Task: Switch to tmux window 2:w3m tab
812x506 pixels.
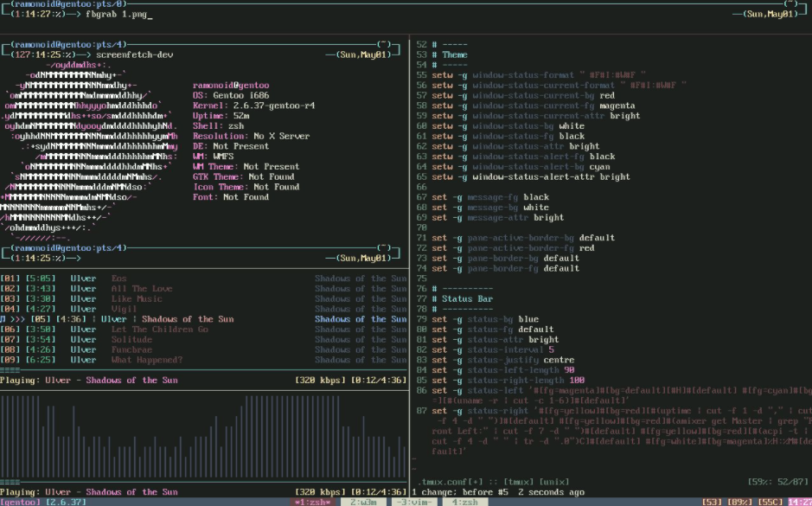Action: click(x=363, y=502)
